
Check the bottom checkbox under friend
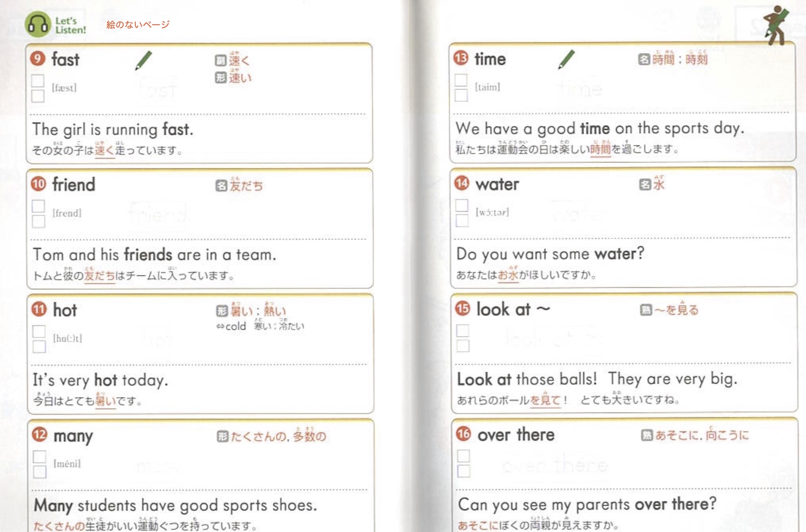pos(39,222)
